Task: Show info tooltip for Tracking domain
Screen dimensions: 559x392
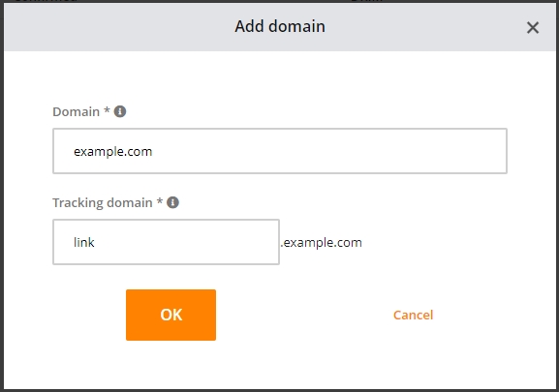Action: [172, 202]
